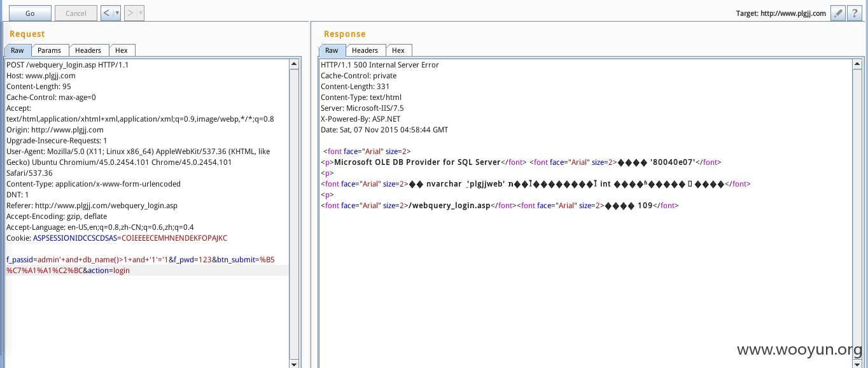Click the f_passid parameter in request body

pos(19,260)
